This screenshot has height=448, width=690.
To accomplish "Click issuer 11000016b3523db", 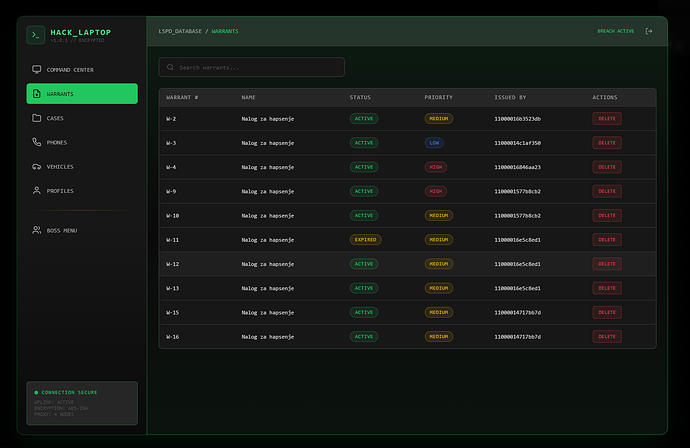I will [518, 119].
